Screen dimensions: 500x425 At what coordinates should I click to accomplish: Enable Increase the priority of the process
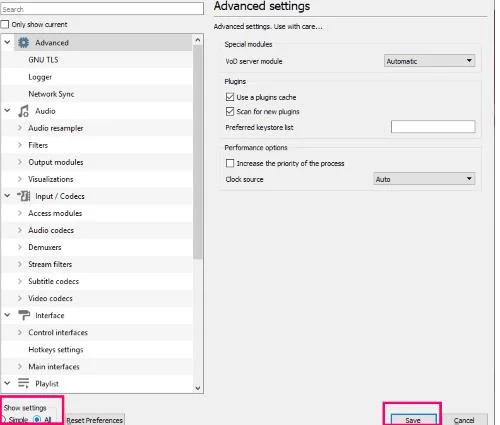tap(230, 163)
